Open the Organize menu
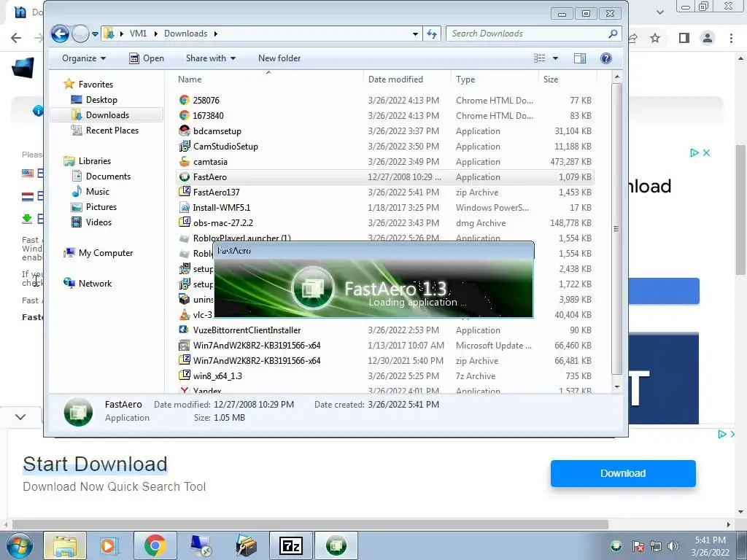The height and width of the screenshot is (560, 747). click(84, 58)
